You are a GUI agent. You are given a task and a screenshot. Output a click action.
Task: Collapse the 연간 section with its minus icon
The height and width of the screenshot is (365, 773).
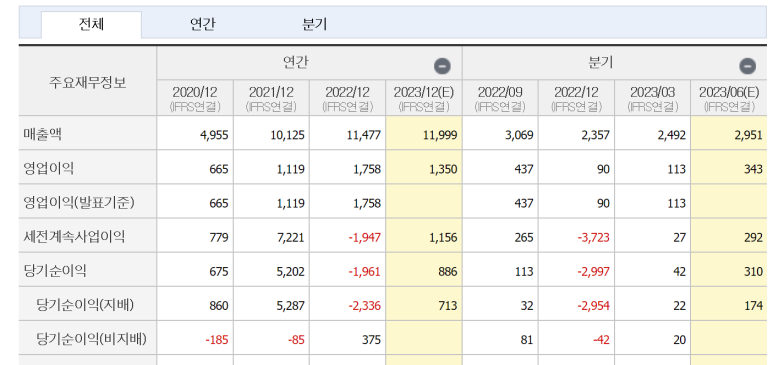click(x=442, y=66)
